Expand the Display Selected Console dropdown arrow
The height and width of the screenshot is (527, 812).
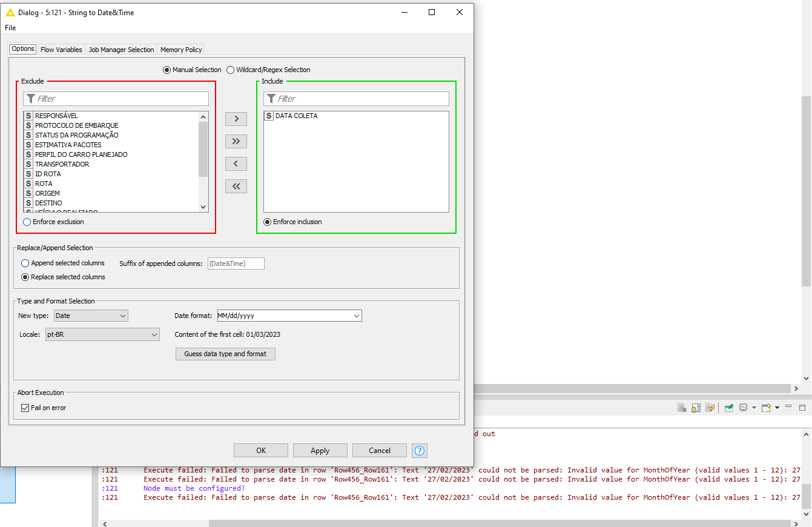tap(754, 408)
